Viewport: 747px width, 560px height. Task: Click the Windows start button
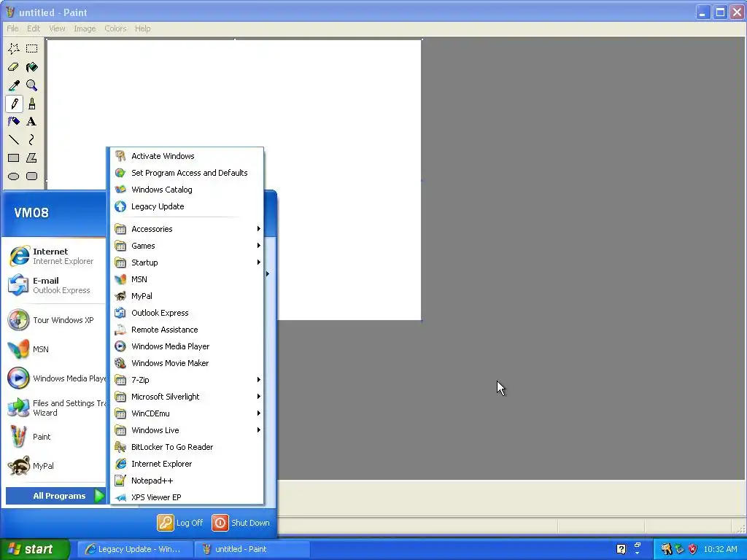pyautogui.click(x=35, y=549)
